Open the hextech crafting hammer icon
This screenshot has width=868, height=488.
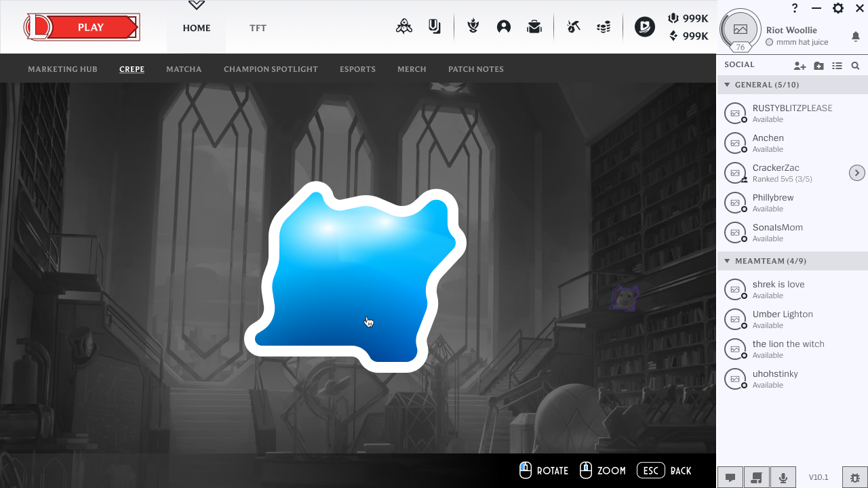574,27
